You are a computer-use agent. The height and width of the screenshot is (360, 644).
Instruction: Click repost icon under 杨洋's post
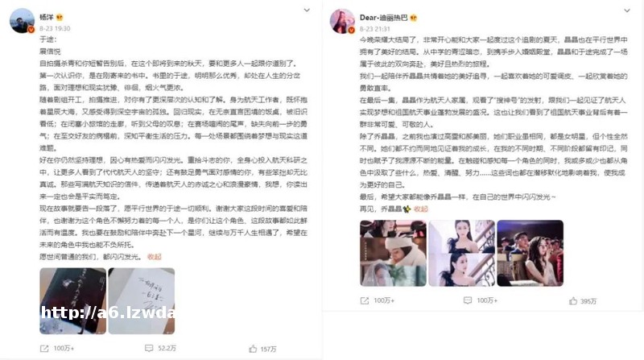click(x=44, y=349)
